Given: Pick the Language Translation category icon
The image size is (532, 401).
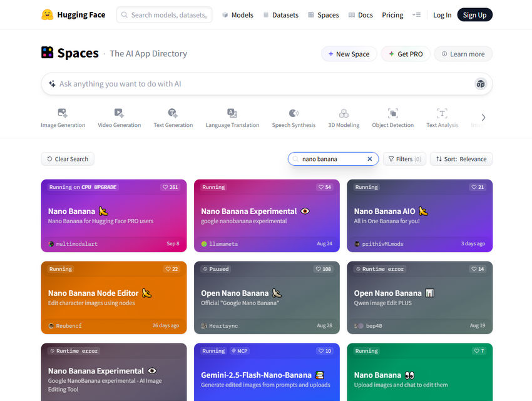Looking at the screenshot, I should 232,113.
